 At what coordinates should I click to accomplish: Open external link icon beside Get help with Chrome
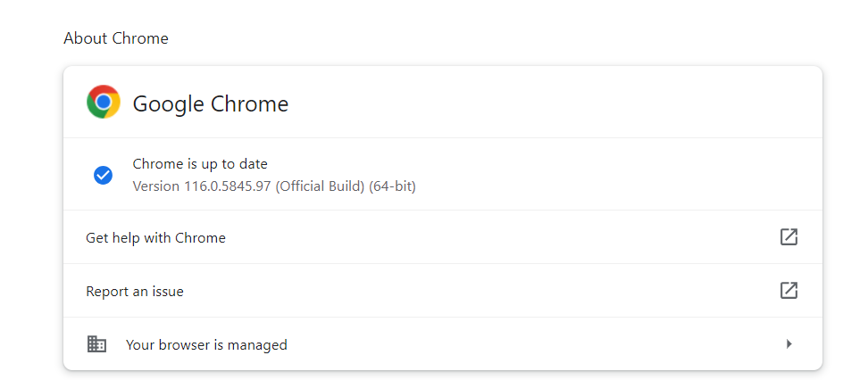789,236
